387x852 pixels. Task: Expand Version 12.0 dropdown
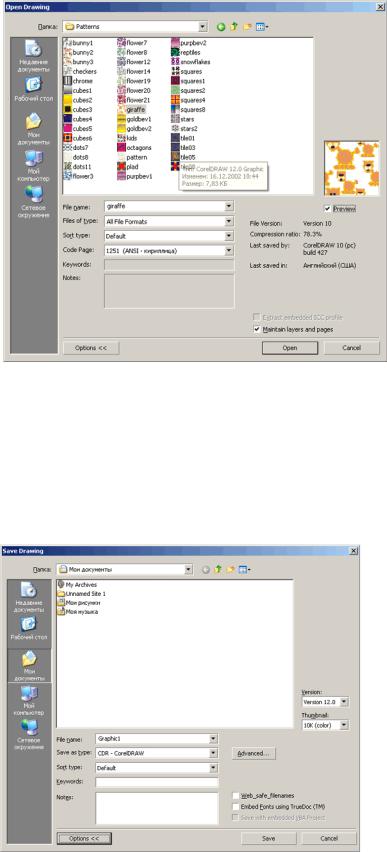(x=344, y=702)
